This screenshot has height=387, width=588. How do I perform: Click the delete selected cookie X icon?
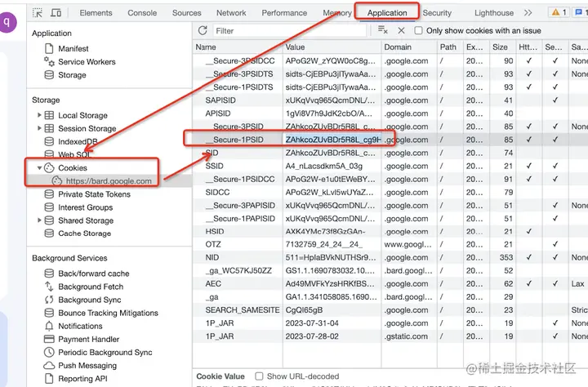[x=401, y=31]
